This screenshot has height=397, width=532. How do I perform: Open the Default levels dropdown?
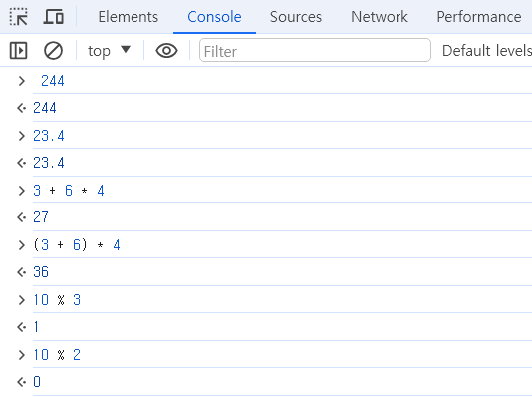[487, 51]
